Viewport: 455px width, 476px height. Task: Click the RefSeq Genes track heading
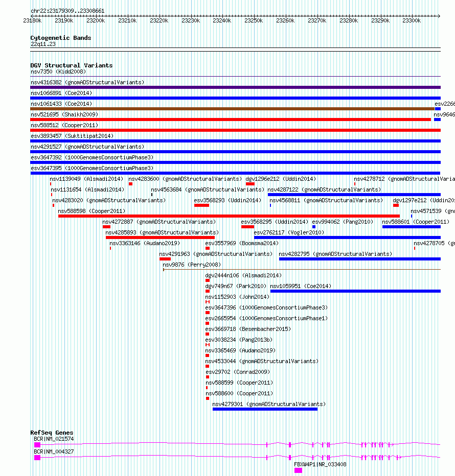[x=52, y=433]
